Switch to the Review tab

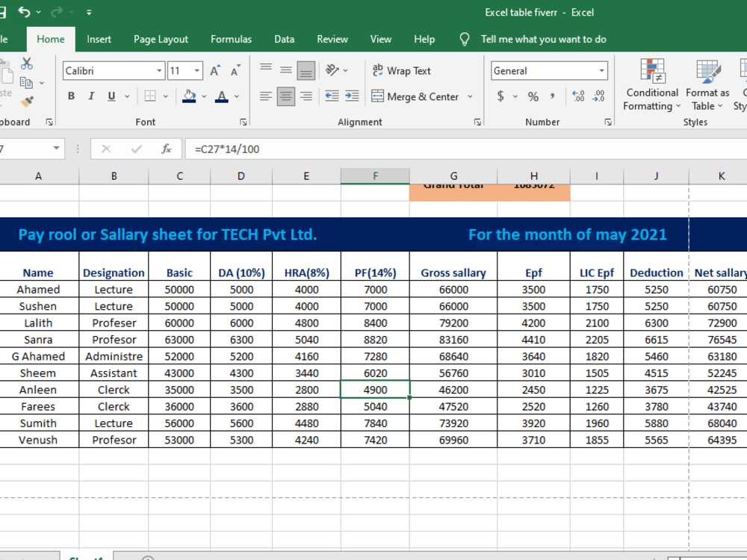[x=332, y=39]
